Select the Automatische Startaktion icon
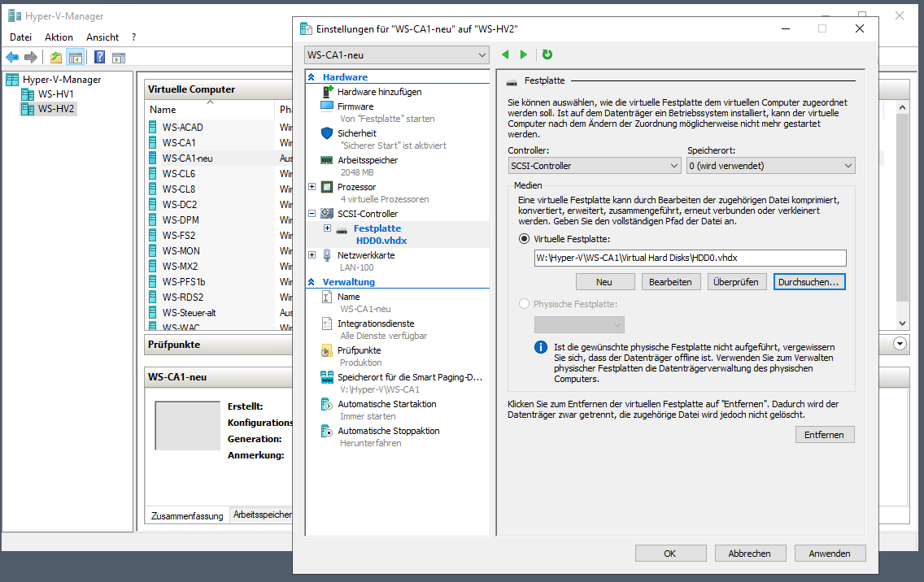Screen dimensions: 924x582 pyautogui.click(x=327, y=404)
